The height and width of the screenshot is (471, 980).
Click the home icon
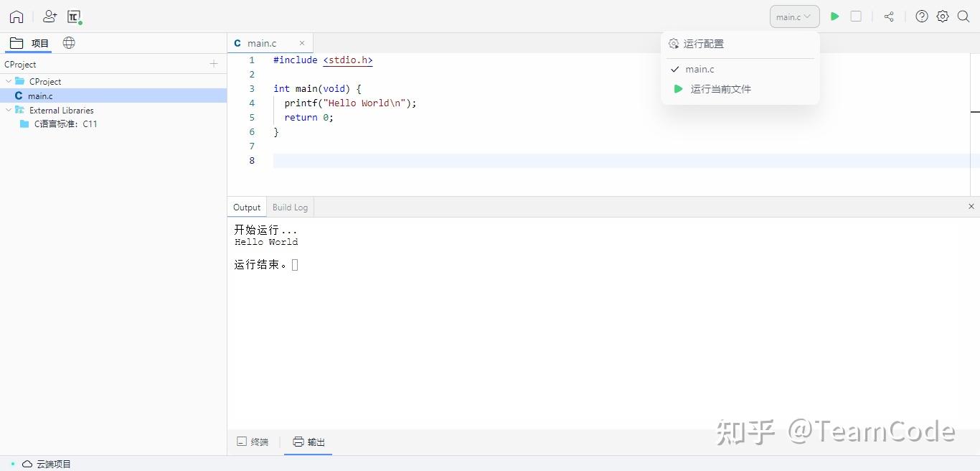coord(17,17)
